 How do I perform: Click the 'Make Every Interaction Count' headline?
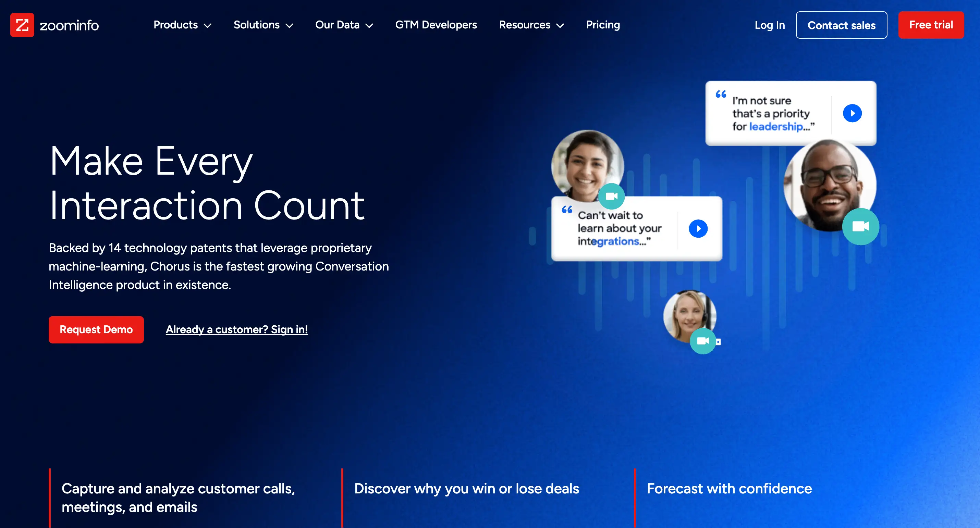point(207,183)
